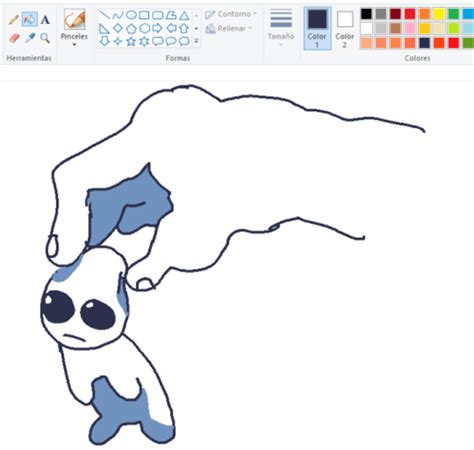Image resolution: width=474 pixels, height=450 pixels.
Task: Select the five-point star shape
Action: click(x=131, y=41)
